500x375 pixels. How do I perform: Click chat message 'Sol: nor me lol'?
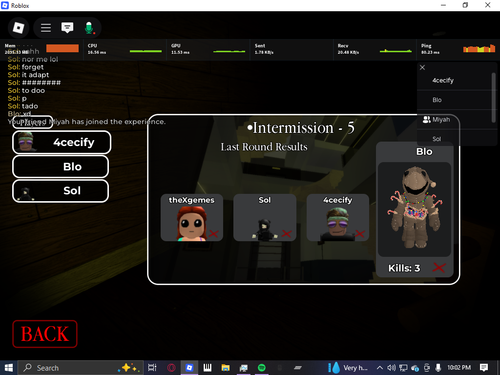(33, 59)
